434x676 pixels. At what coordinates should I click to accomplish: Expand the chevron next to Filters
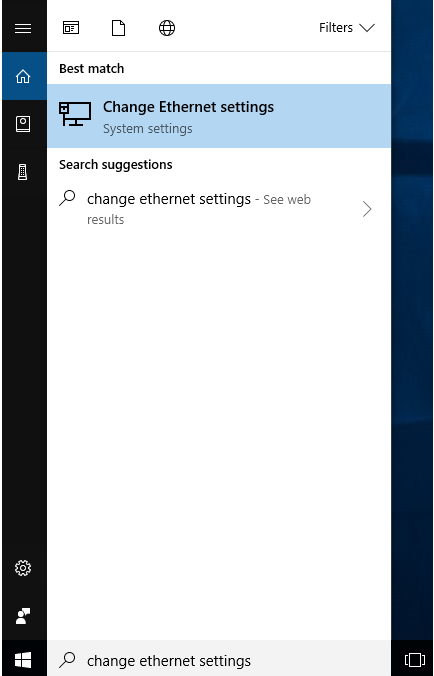[x=367, y=28]
